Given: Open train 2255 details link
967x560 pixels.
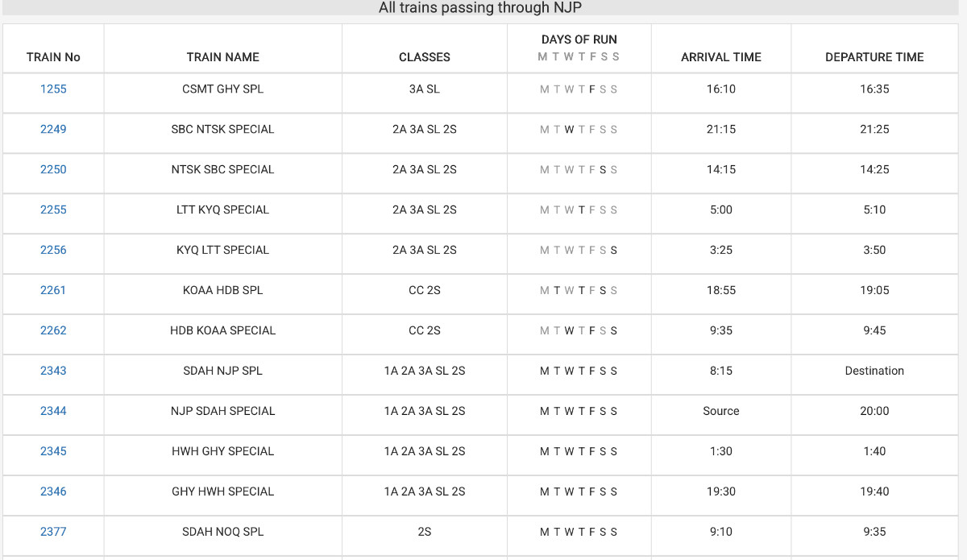Looking at the screenshot, I should click(x=53, y=210).
